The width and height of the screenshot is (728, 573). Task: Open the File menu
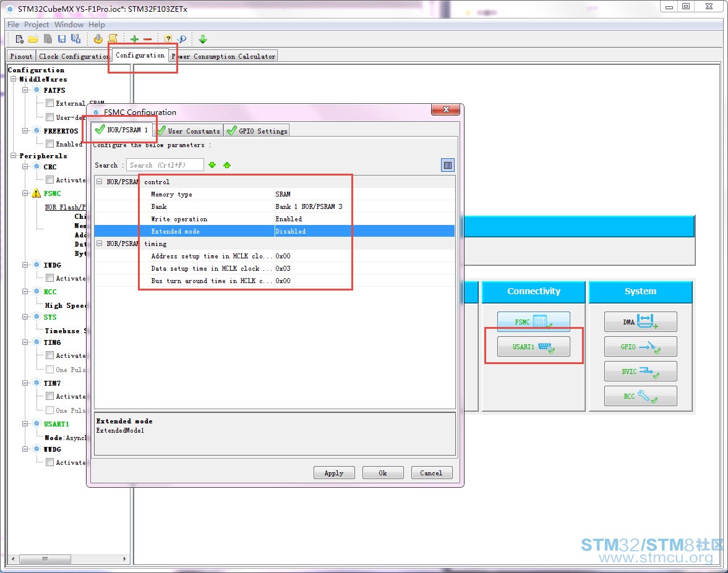pos(14,25)
